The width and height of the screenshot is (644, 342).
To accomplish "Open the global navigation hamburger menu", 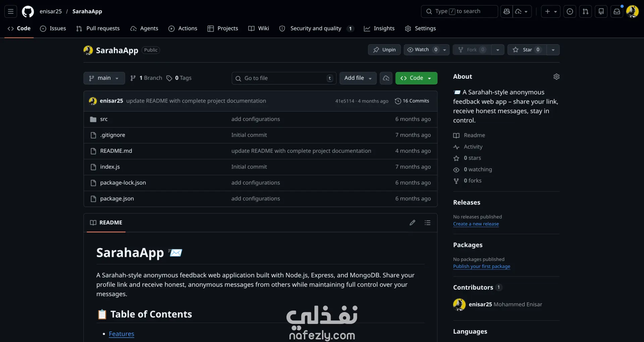I will [x=11, y=11].
